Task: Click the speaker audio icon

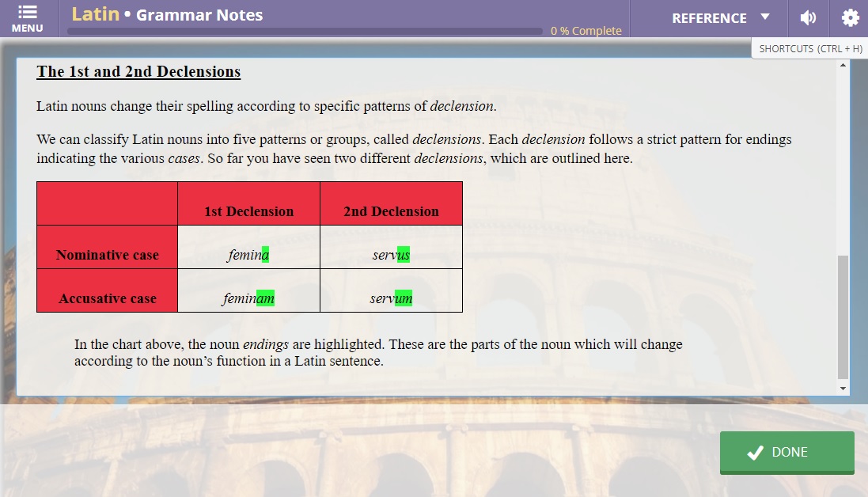Action: click(x=808, y=17)
